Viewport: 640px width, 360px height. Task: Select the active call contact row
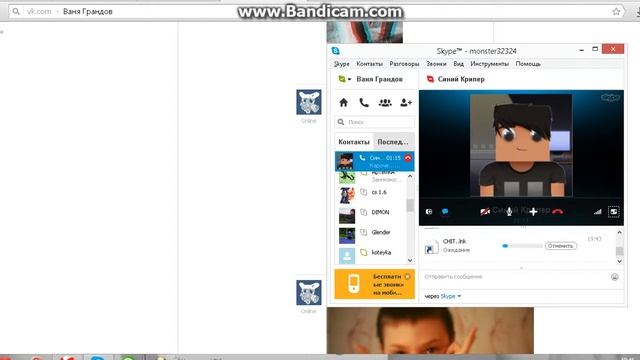pyautogui.click(x=374, y=161)
